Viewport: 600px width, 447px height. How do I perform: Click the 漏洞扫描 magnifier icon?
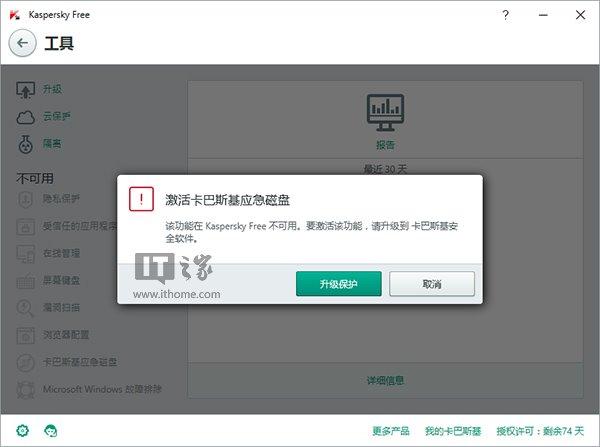coord(26,308)
